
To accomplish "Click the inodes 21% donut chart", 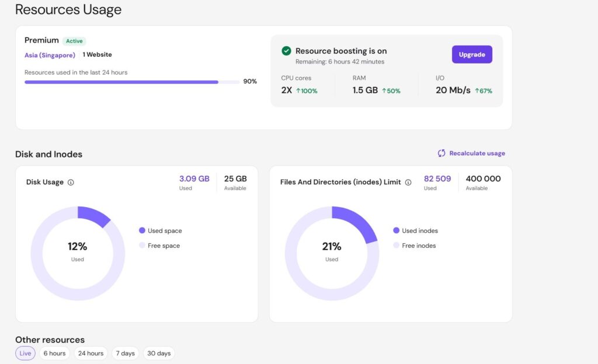I will coord(332,253).
